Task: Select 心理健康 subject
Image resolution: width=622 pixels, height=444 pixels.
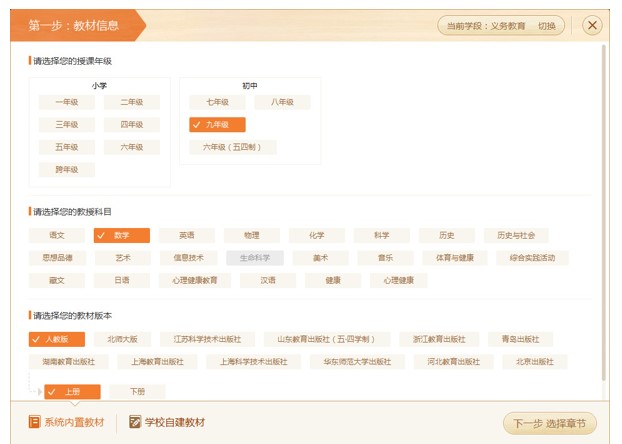Action: tap(399, 281)
